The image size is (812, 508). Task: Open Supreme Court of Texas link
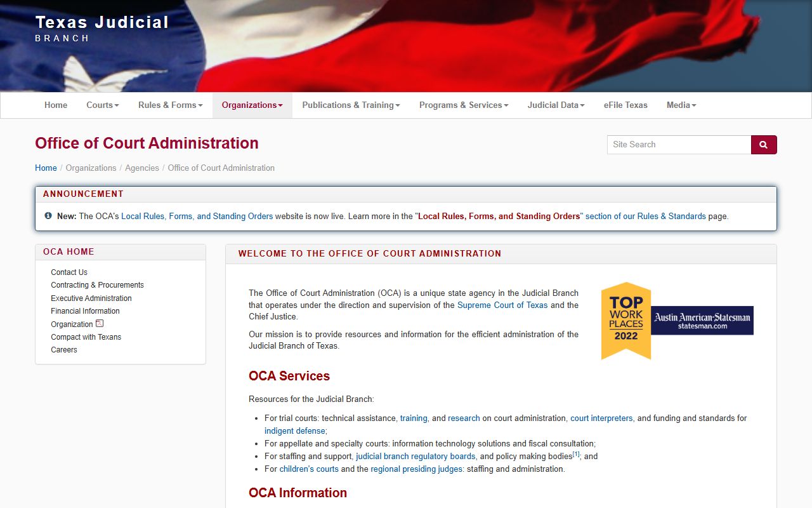502,305
